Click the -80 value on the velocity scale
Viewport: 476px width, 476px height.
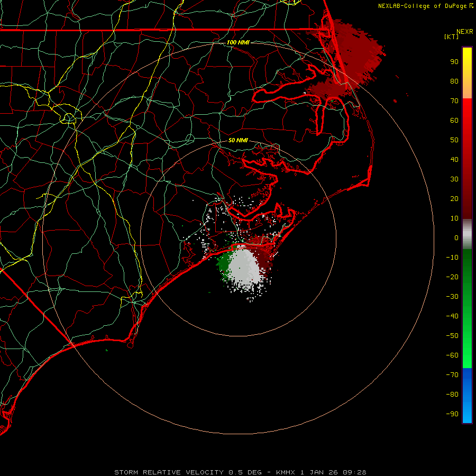[452, 395]
